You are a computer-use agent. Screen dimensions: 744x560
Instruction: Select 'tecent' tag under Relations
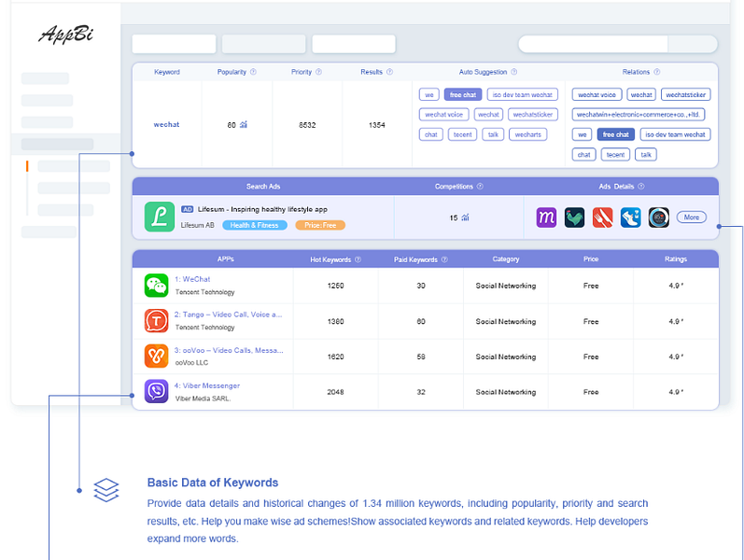point(615,154)
